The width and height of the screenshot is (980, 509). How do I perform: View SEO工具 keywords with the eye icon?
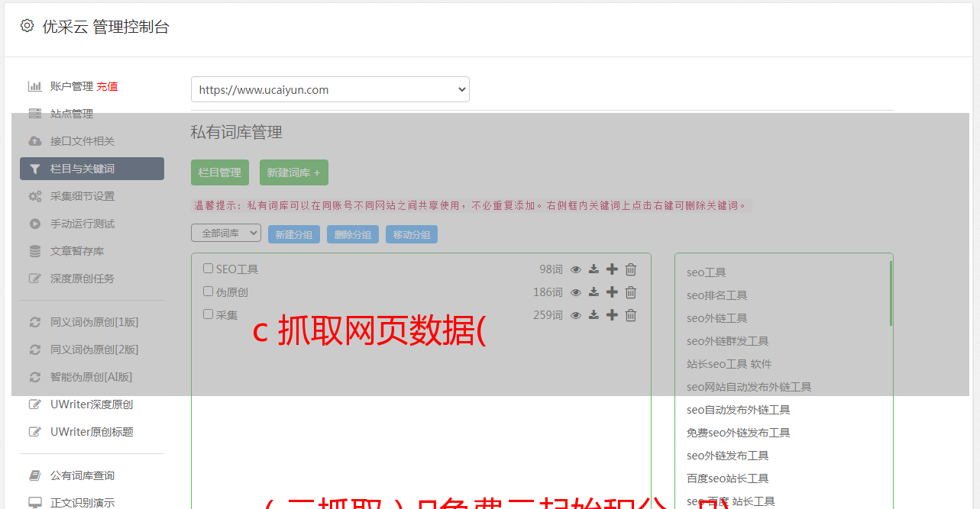tap(576, 269)
